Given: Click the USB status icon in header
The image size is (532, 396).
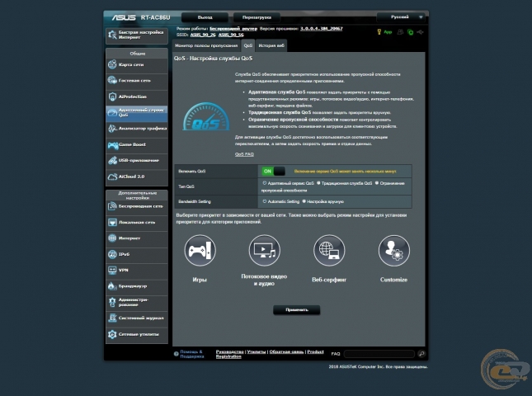Looking at the screenshot, I should 421,32.
